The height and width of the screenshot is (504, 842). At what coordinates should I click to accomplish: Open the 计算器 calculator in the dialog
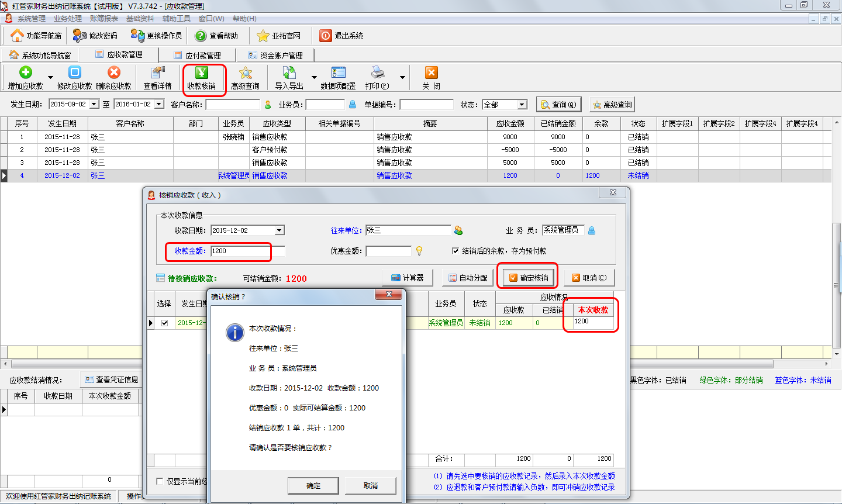[408, 278]
